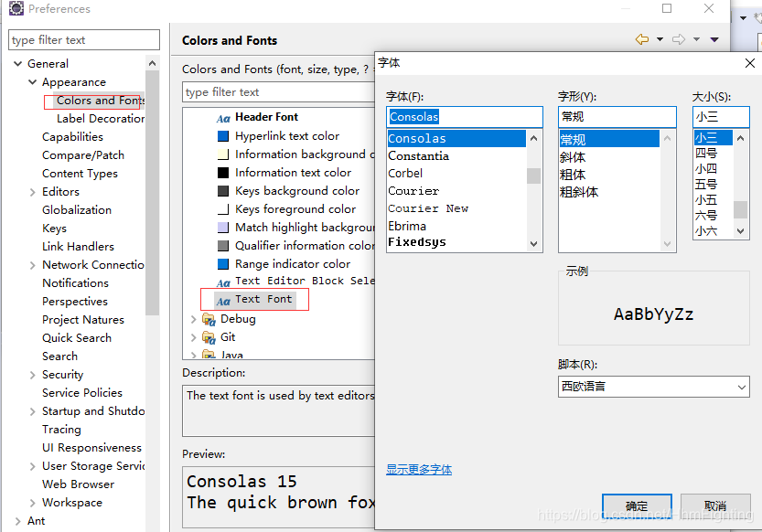Click the 确定 confirm button
Image resolution: width=762 pixels, height=532 pixels.
(x=637, y=506)
